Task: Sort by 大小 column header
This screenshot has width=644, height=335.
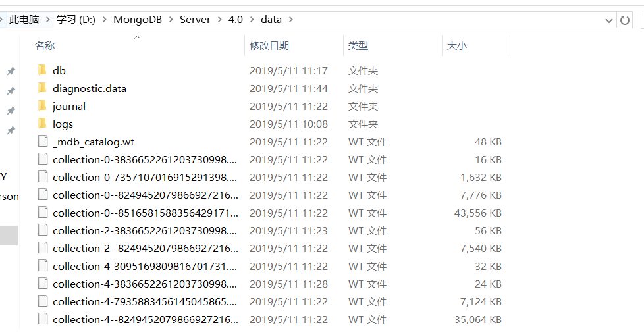Action: click(x=457, y=45)
